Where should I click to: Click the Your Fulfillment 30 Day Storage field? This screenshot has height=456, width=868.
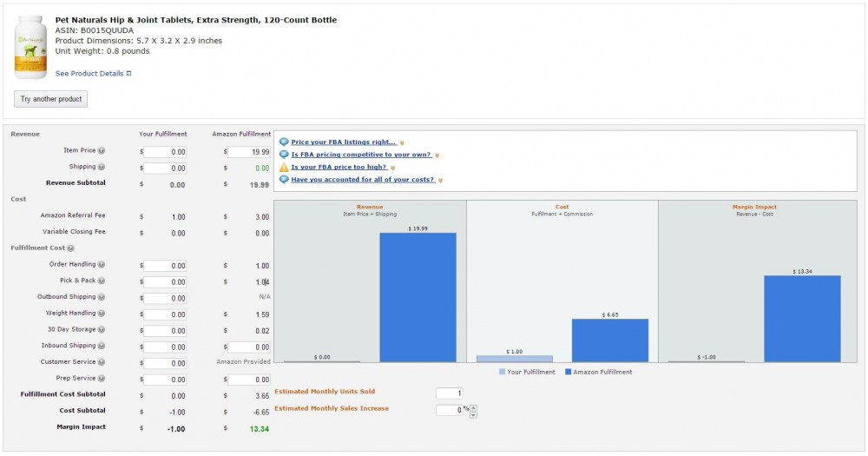[x=165, y=331]
